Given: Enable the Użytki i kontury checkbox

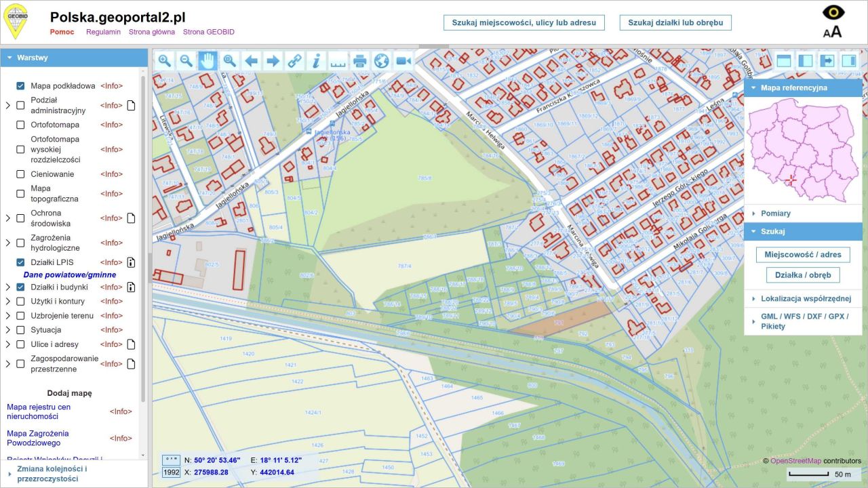Looking at the screenshot, I should [x=20, y=301].
